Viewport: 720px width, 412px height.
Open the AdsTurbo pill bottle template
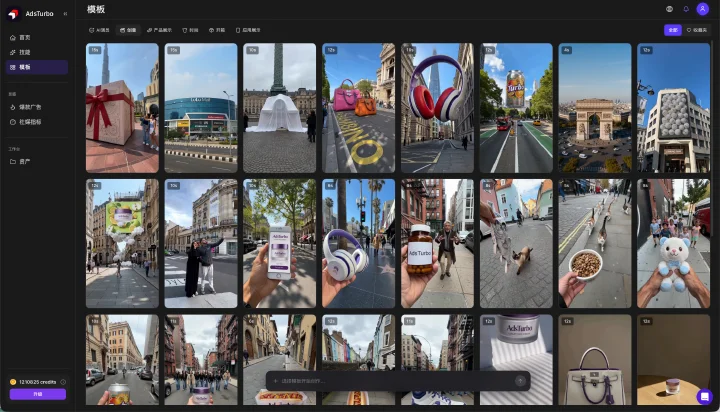click(438, 243)
